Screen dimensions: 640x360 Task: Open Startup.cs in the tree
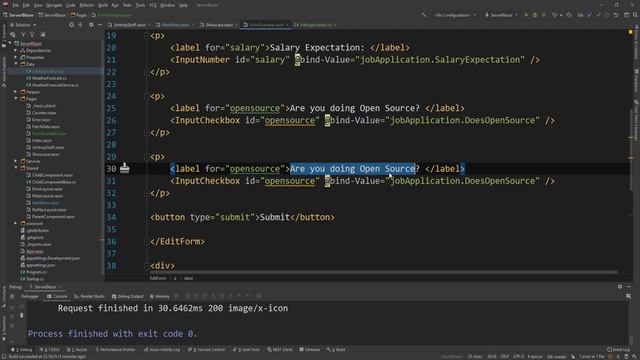[x=32, y=279]
